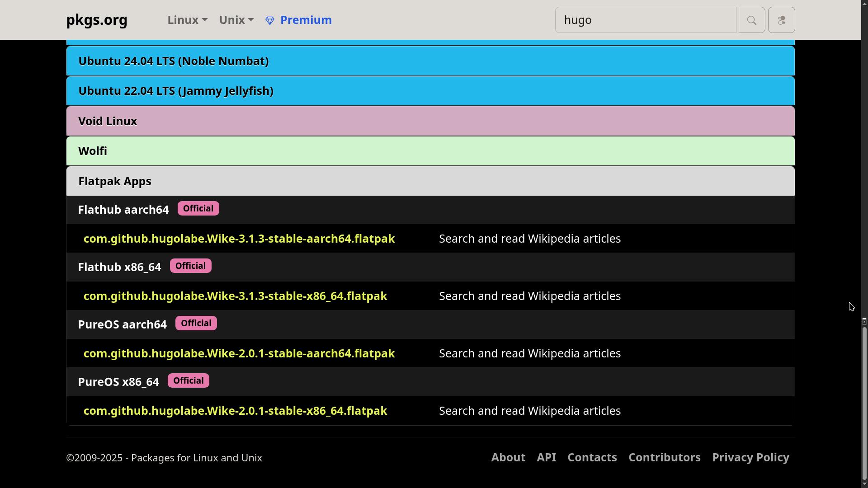Screen dimensions: 868x488
Task: Open the Privacy Policy footer link
Action: coord(750,457)
